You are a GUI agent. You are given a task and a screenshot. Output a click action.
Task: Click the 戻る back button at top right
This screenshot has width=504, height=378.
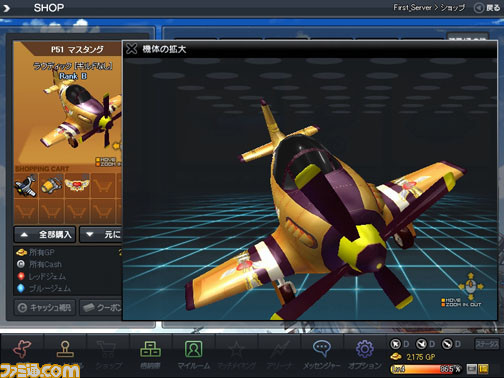(x=487, y=8)
